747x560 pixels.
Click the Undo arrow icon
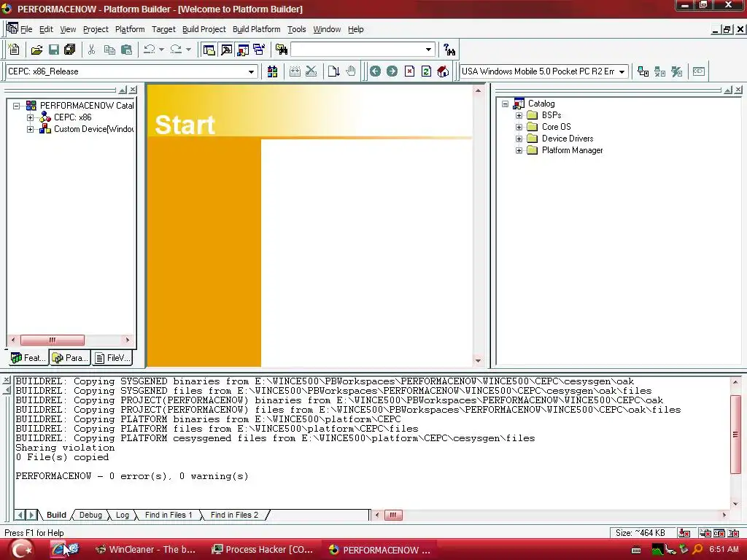tap(150, 49)
